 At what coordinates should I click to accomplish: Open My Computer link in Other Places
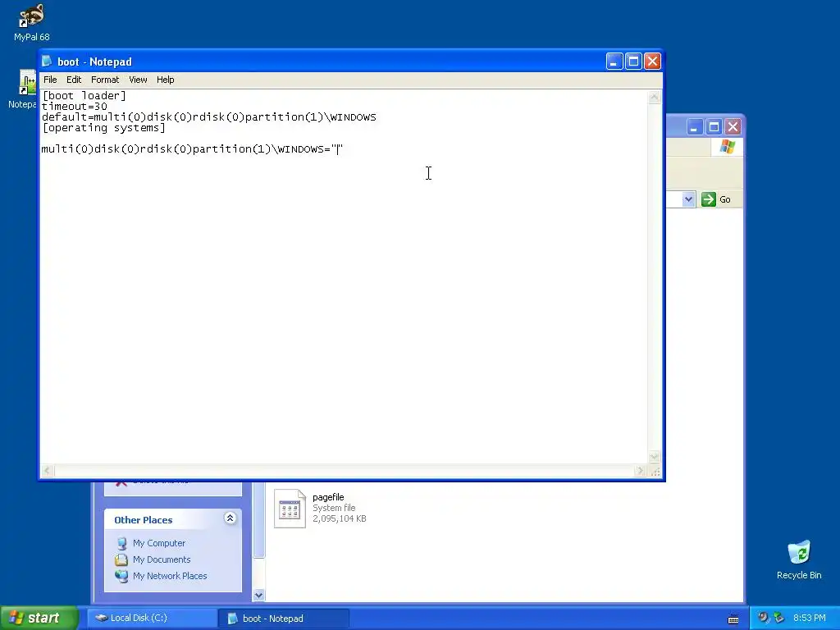(159, 543)
